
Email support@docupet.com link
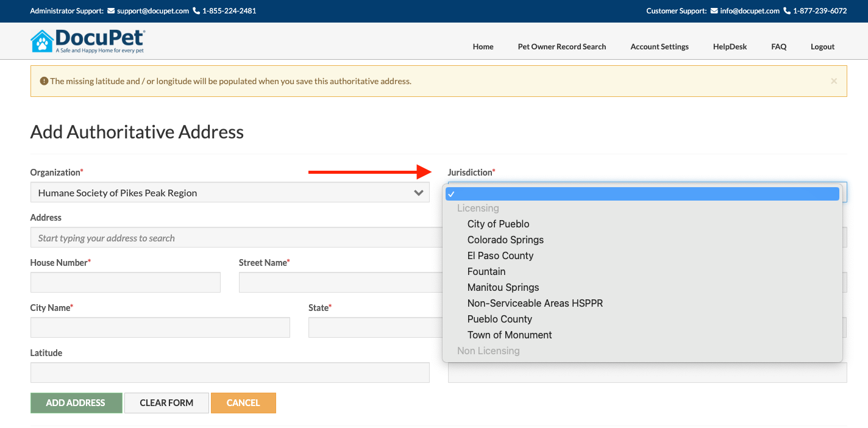point(152,11)
